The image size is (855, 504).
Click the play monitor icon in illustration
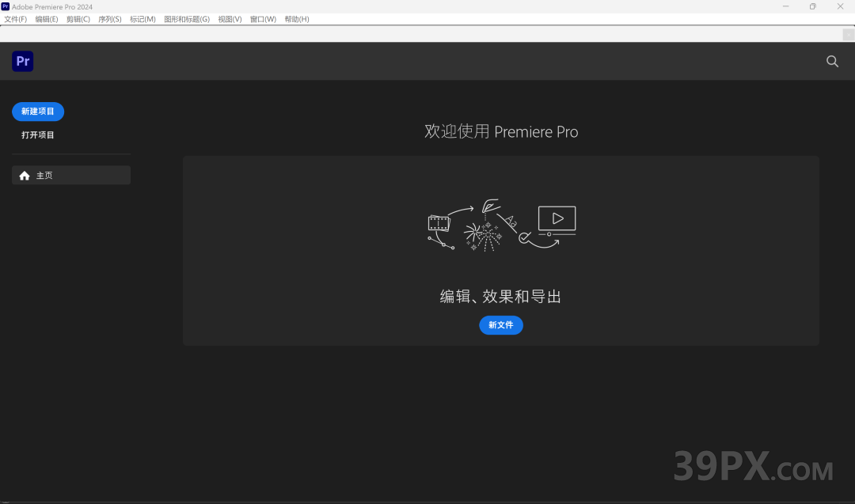pos(557,219)
